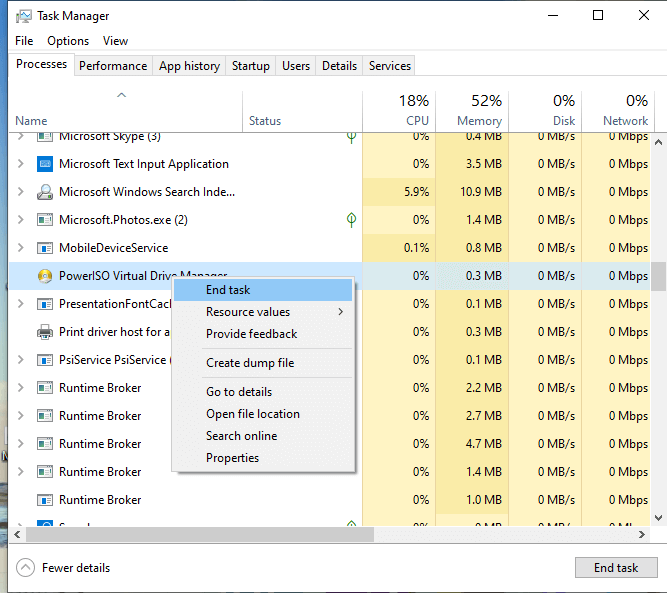Screen dimensions: 667x593
Task: Click the horizontal scrollbar right arrow
Action: [x=642, y=534]
